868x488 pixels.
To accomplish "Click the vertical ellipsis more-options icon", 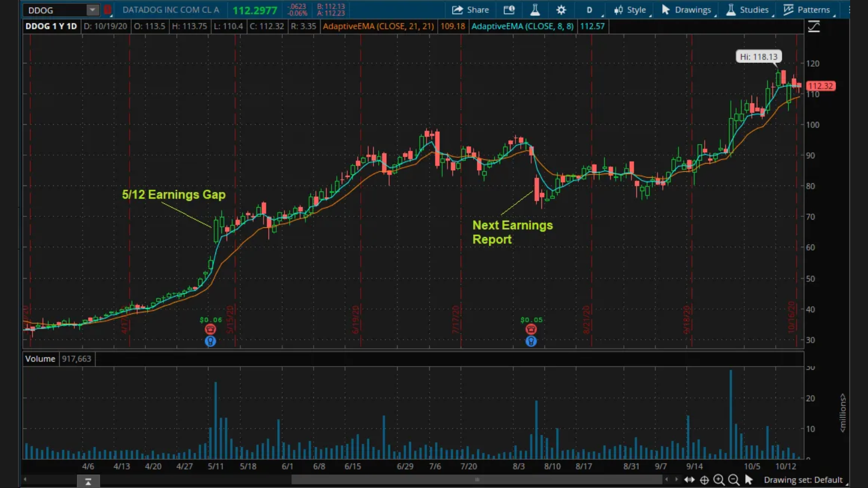I will pos(849,10).
